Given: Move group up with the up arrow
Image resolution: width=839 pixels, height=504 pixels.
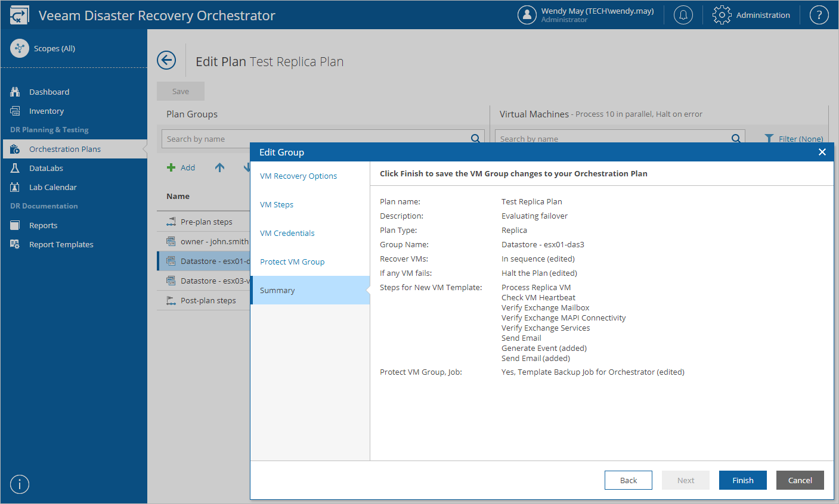Looking at the screenshot, I should (x=219, y=167).
